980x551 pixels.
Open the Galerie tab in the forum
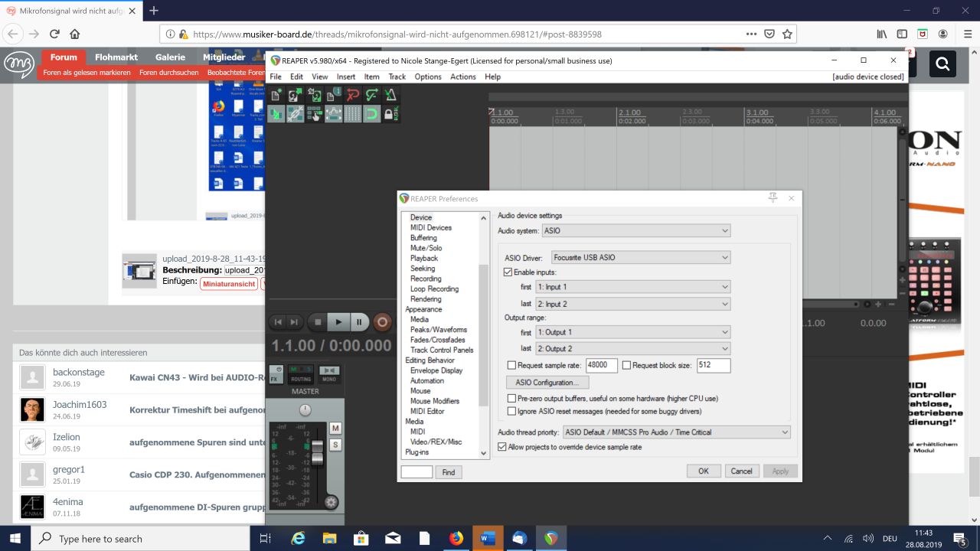170,57
